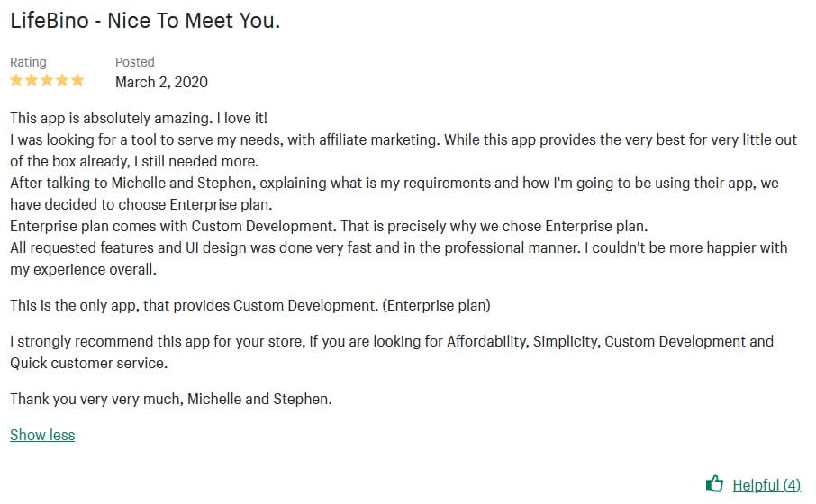The width and height of the screenshot is (816, 504).
Task: Click the first rating star
Action: point(16,80)
